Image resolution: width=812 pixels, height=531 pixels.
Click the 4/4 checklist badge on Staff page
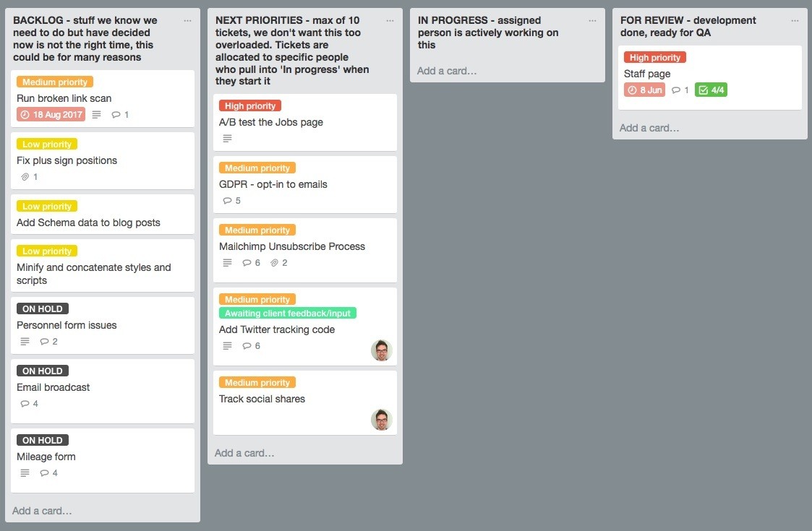point(711,90)
